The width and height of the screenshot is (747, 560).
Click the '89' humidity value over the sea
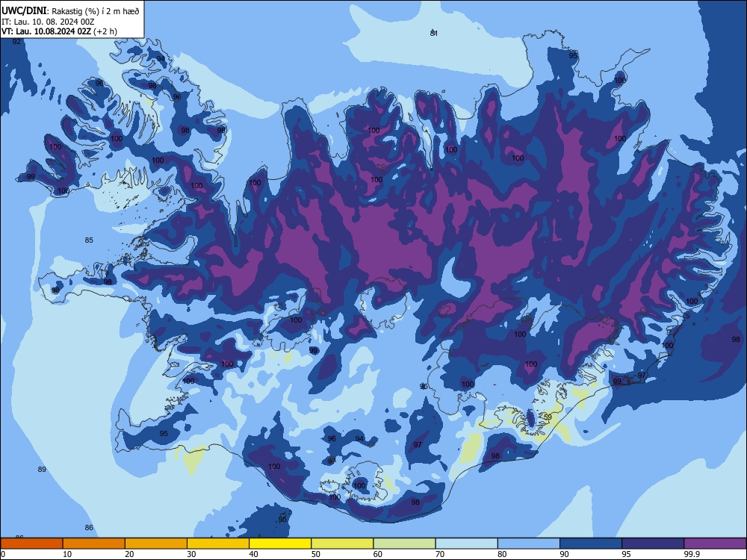click(42, 470)
